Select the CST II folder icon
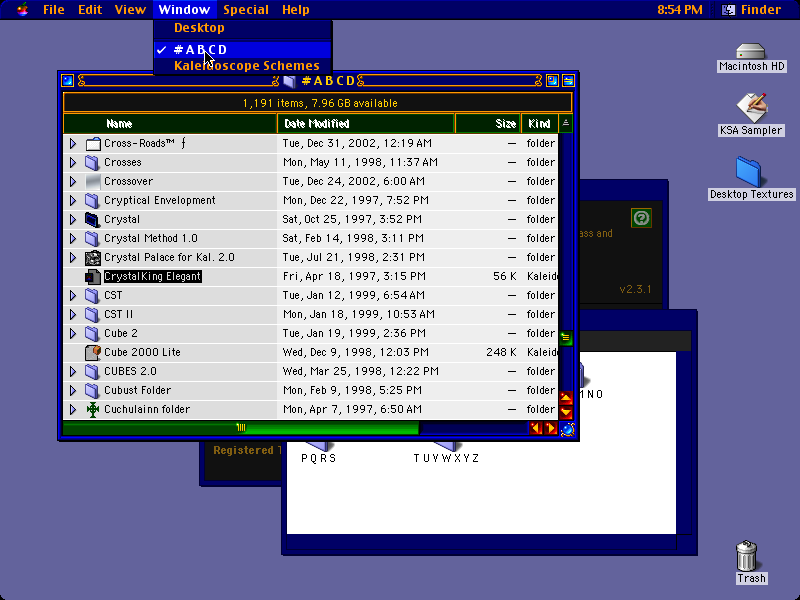 point(92,314)
